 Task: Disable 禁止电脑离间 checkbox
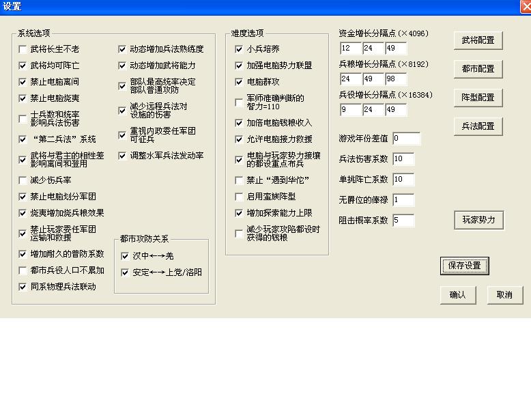tap(23, 83)
